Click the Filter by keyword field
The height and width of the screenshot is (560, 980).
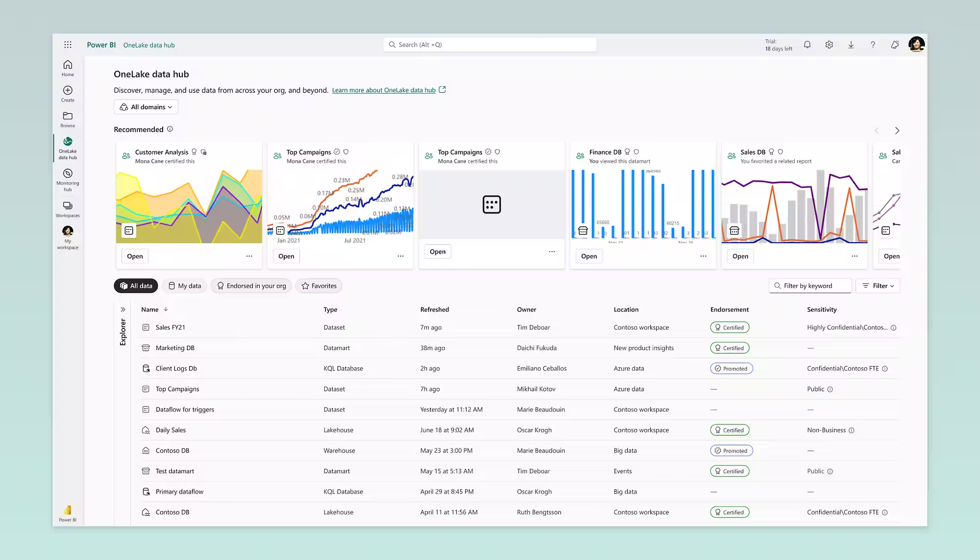point(810,286)
